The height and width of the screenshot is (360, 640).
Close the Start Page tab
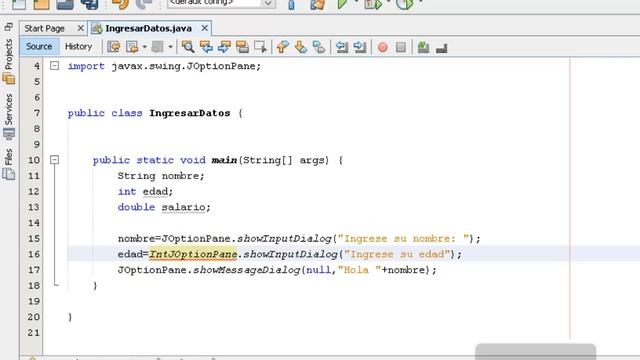tap(80, 28)
